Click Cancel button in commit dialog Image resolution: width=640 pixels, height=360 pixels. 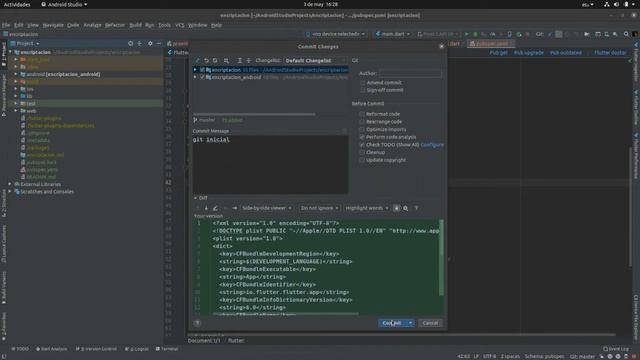(430, 323)
